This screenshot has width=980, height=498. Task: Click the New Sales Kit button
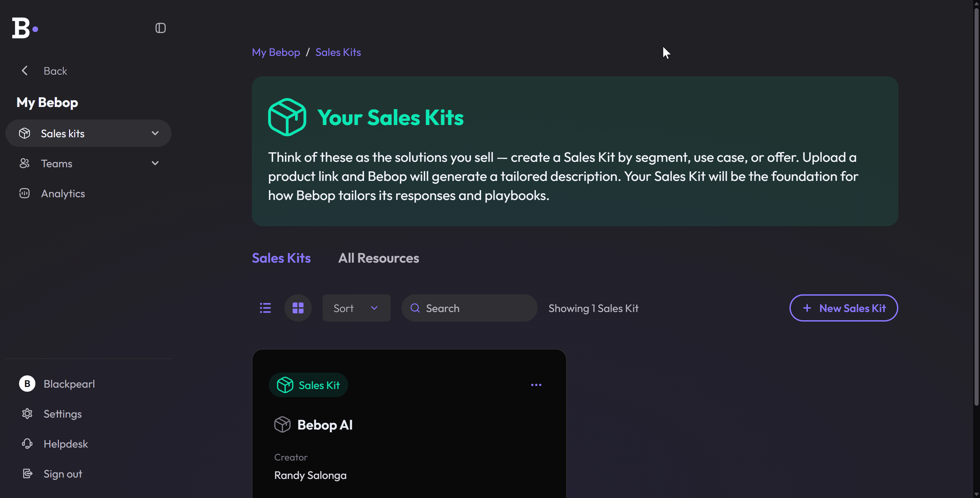[843, 308]
